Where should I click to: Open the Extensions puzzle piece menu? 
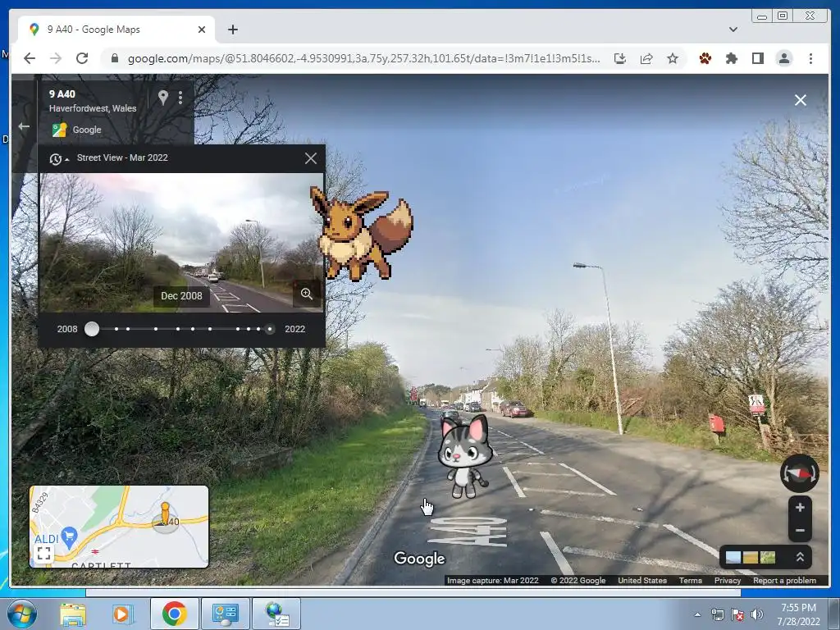click(731, 58)
